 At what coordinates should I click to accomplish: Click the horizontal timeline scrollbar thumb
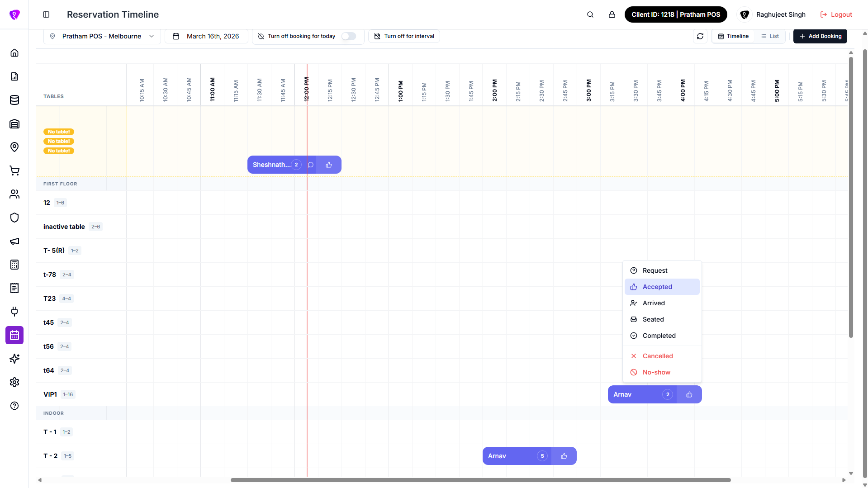tap(480, 480)
